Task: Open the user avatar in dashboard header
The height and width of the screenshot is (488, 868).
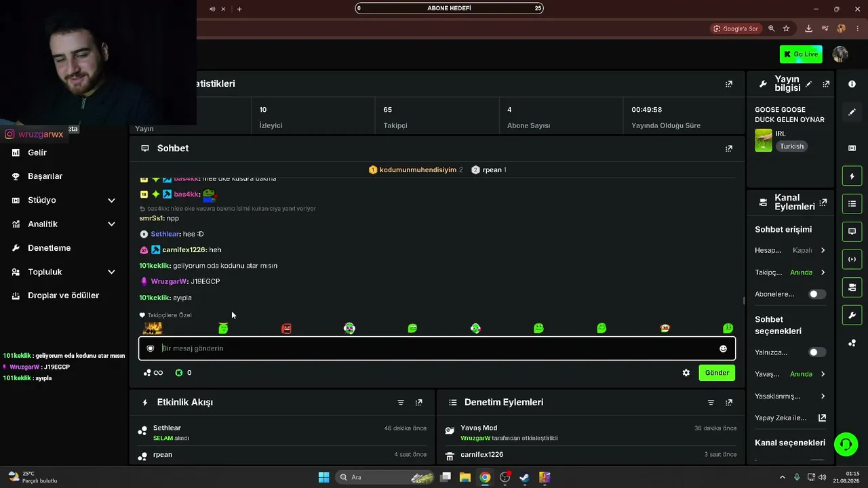Action: click(x=840, y=54)
